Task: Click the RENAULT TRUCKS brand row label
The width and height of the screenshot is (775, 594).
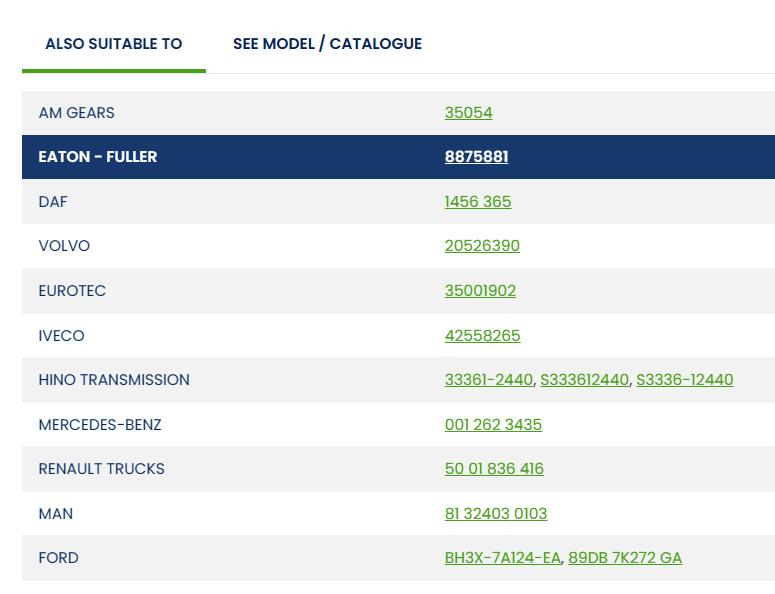Action: (x=101, y=469)
